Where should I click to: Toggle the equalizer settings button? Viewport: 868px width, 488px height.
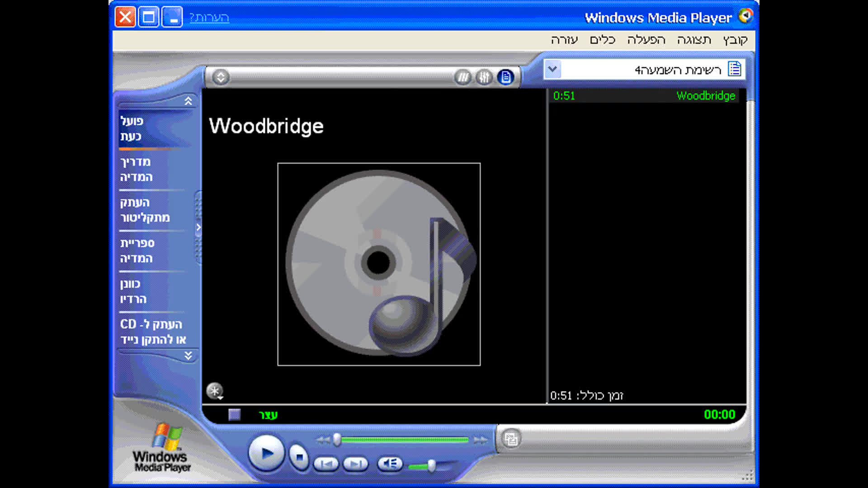[484, 77]
